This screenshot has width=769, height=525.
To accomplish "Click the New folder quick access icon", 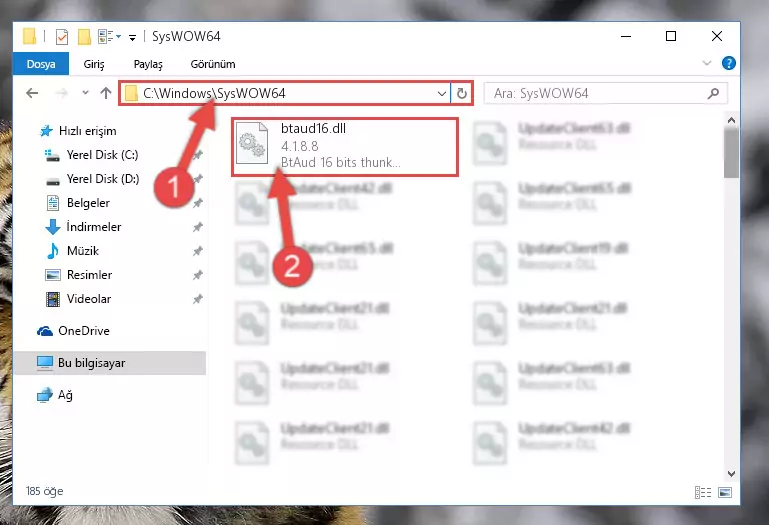I will pos(84,37).
